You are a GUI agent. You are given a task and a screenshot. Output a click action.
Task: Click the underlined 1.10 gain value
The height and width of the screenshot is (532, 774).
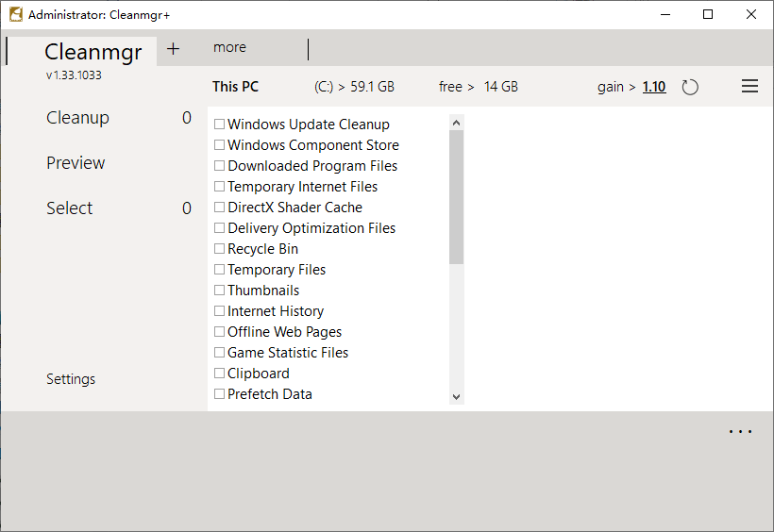(x=654, y=87)
